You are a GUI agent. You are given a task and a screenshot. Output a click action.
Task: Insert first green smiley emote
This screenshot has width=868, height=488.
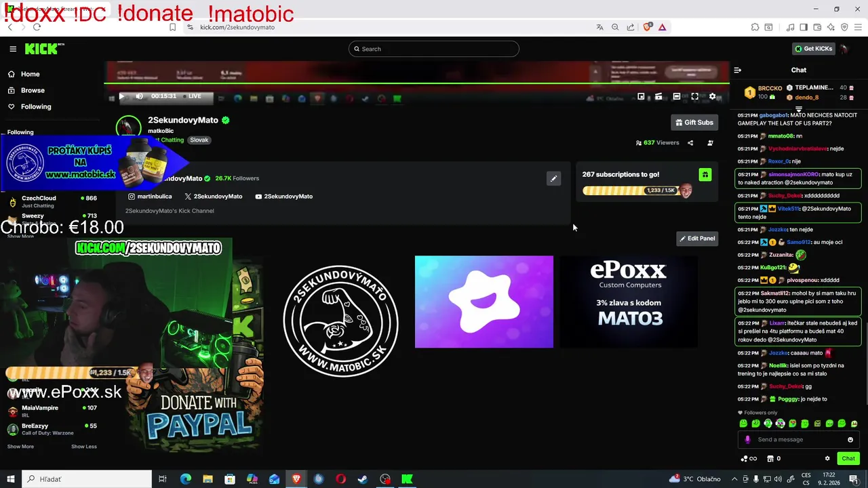(743, 424)
